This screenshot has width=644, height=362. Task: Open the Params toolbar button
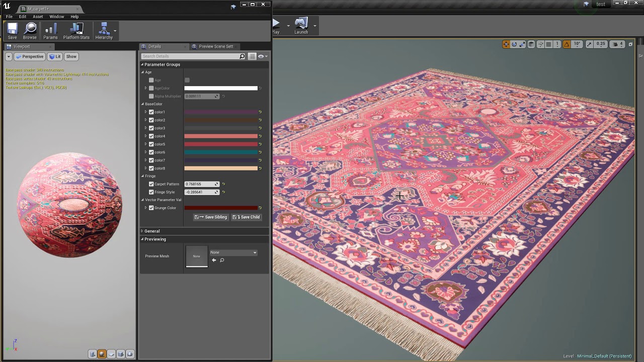tap(50, 31)
